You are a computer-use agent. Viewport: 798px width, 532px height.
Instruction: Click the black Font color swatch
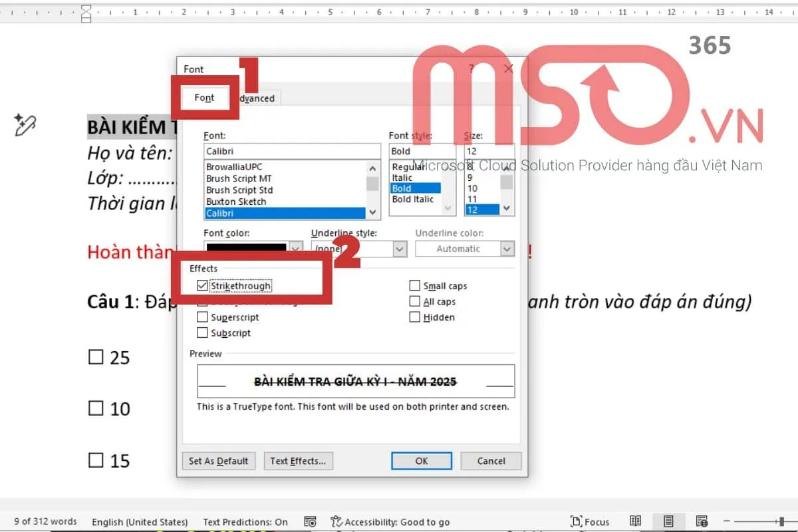coord(246,249)
